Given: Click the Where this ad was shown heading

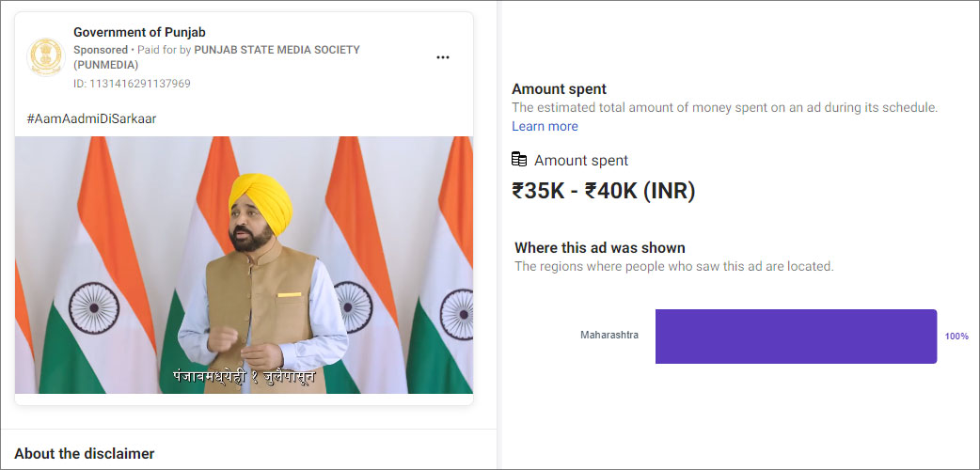Looking at the screenshot, I should coord(599,248).
